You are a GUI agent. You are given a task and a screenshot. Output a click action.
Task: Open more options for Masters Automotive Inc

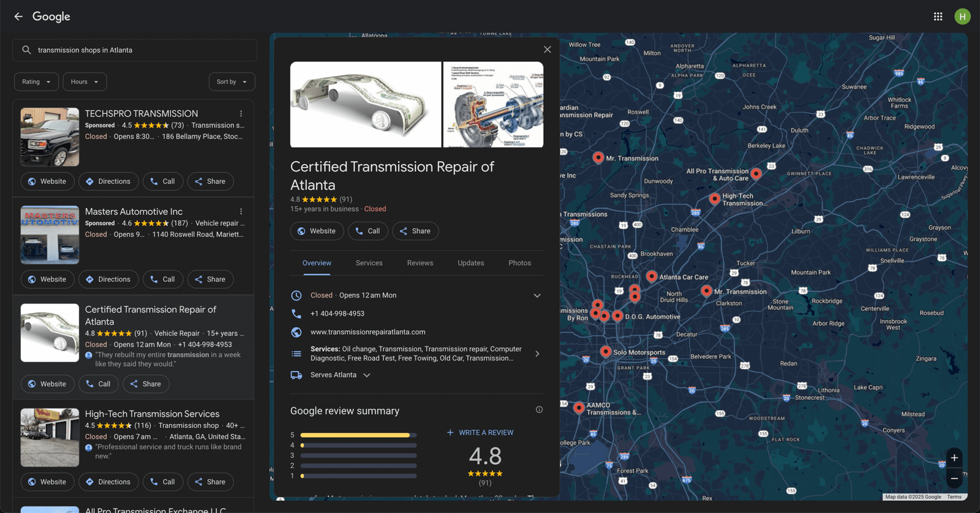[241, 212]
